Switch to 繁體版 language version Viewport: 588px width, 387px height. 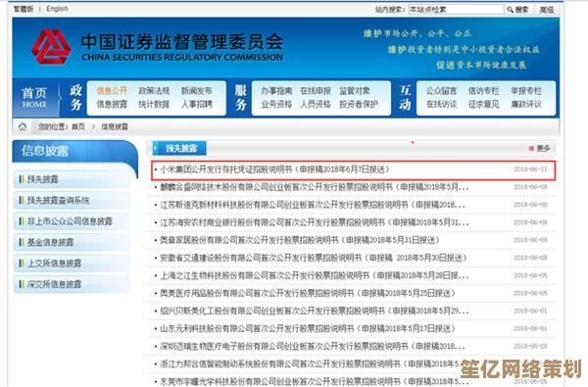click(24, 9)
